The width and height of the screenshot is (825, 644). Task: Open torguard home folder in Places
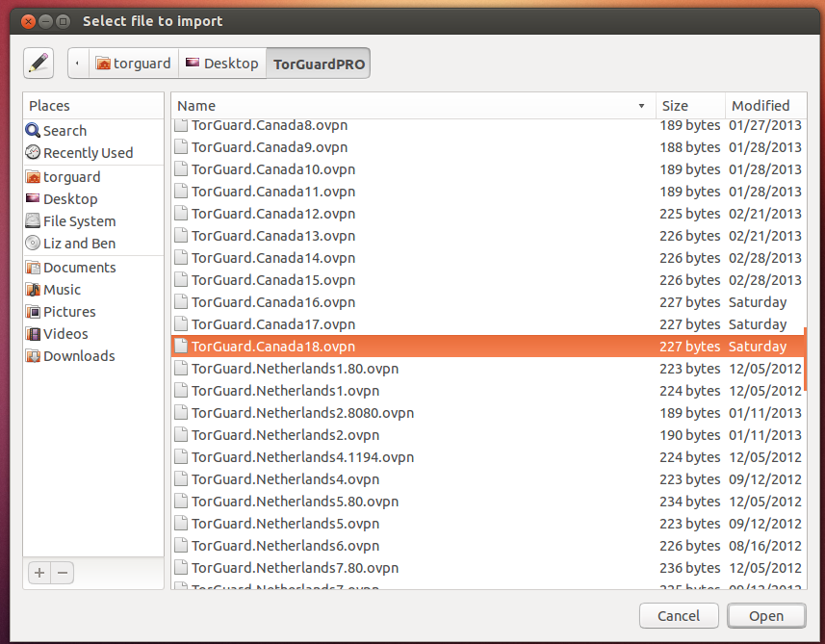click(93, 177)
